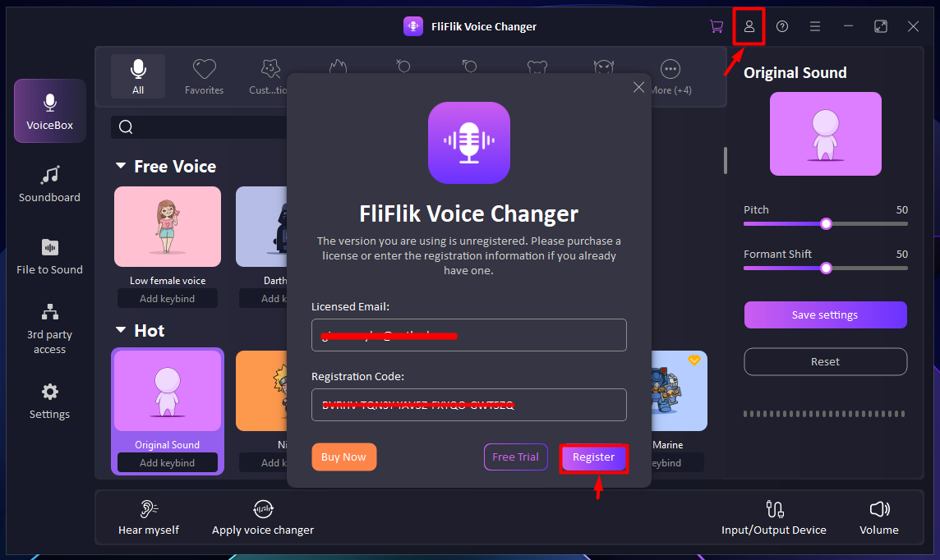
Task: Switch to the Favorites tab
Action: (x=204, y=76)
